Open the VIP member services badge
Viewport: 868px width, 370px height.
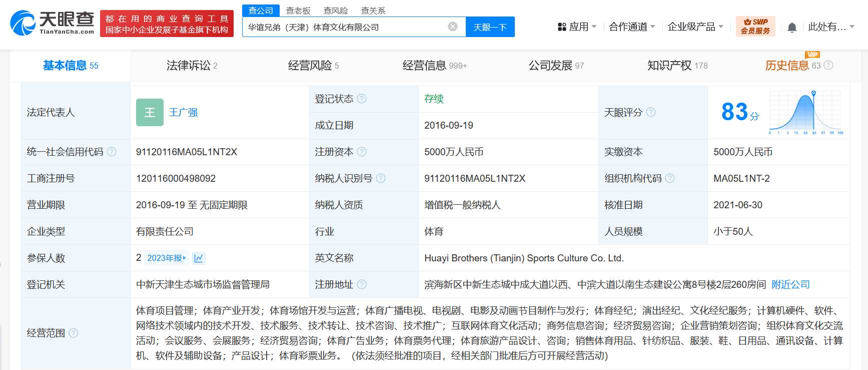(x=755, y=27)
